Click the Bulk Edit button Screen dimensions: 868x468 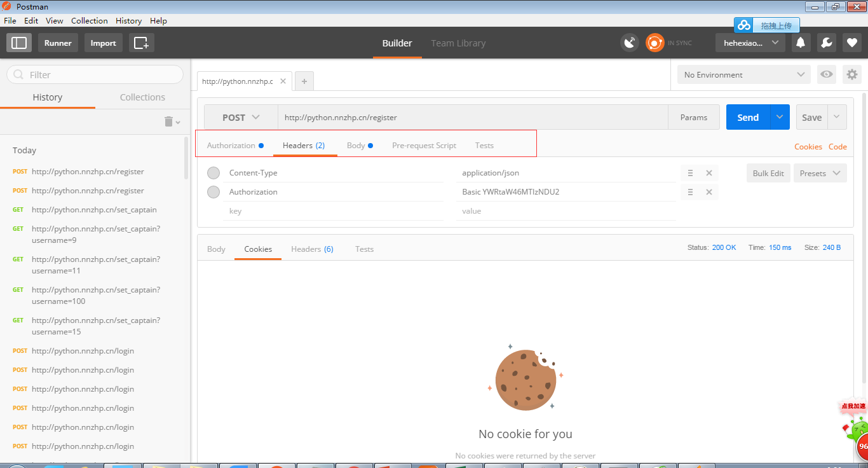point(768,173)
